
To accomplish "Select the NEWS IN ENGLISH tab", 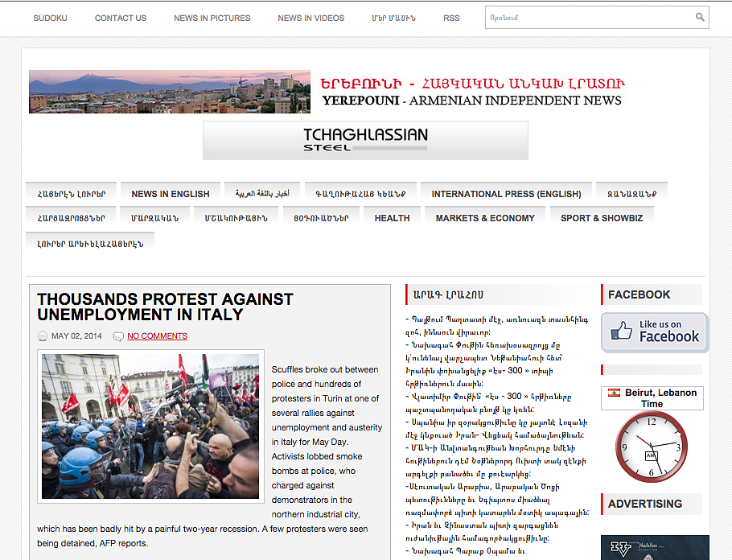I will pos(171,194).
